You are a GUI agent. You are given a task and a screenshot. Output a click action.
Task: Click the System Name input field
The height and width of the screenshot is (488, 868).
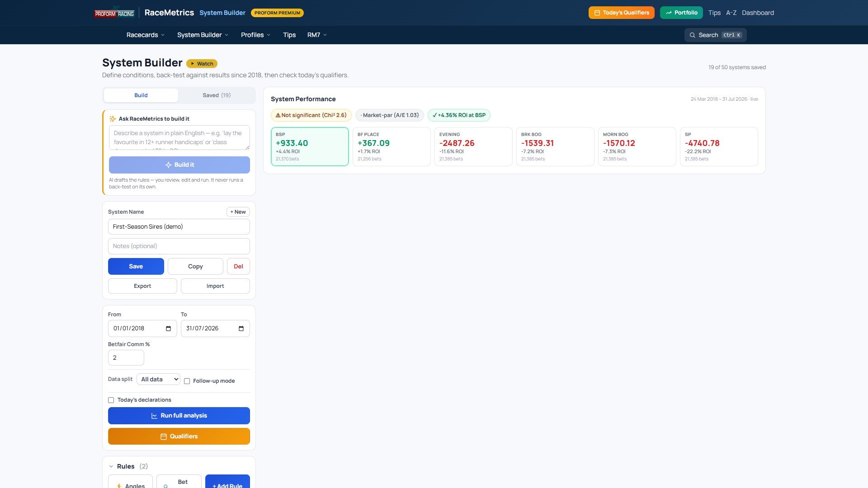179,227
